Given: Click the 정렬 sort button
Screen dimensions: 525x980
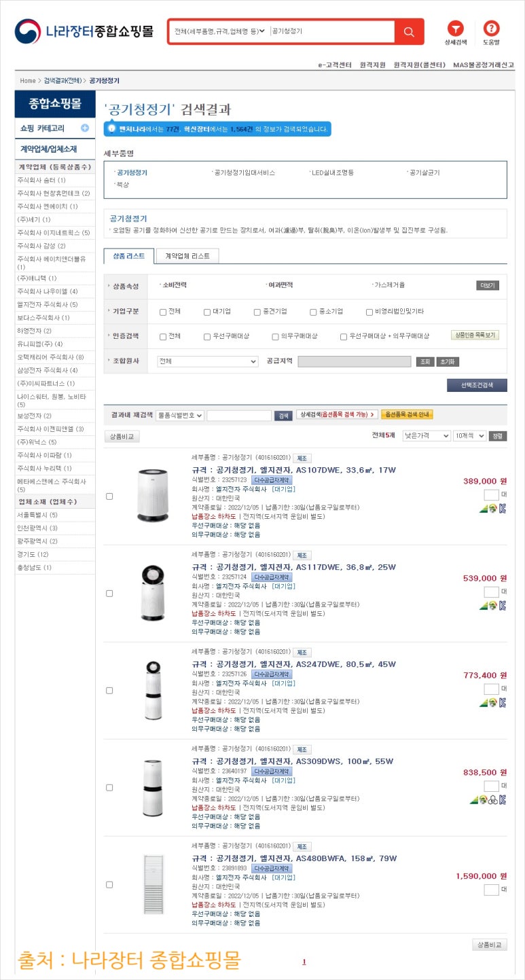Looking at the screenshot, I should click(498, 436).
